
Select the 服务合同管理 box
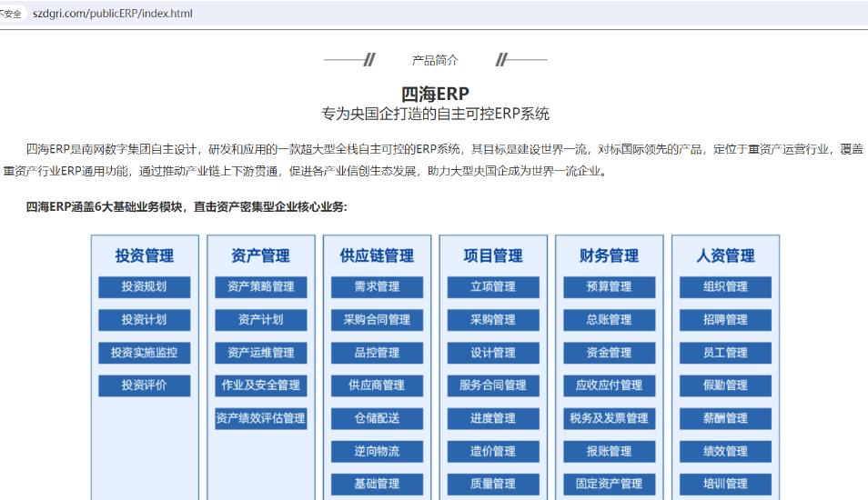pos(493,385)
